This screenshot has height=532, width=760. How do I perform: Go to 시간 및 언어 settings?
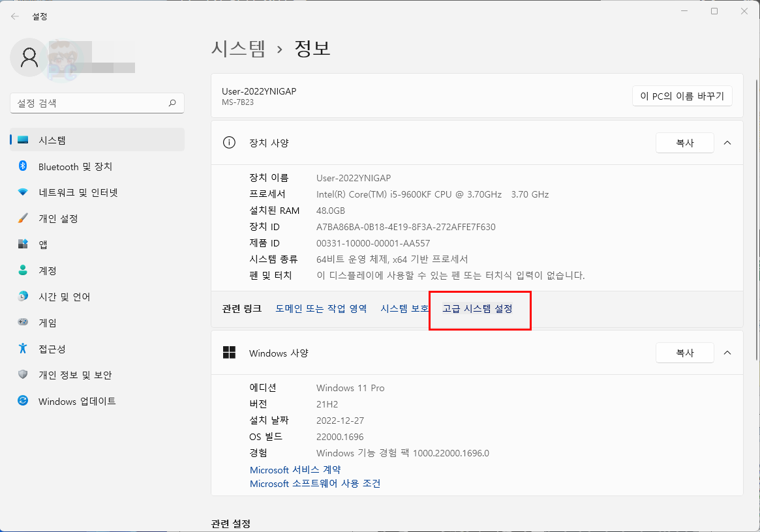(x=97, y=297)
